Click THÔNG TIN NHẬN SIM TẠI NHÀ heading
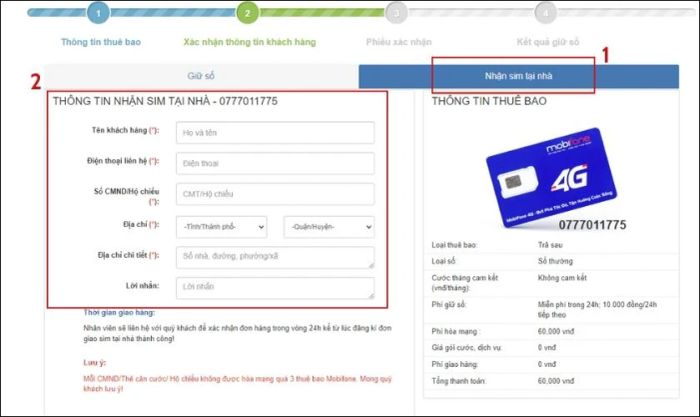 click(x=165, y=101)
